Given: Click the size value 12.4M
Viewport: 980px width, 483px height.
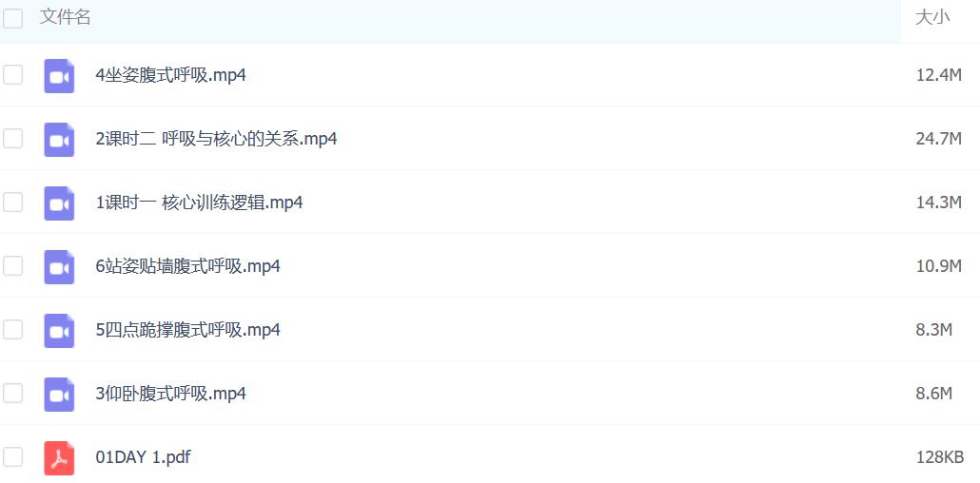Looking at the screenshot, I should click(939, 76).
